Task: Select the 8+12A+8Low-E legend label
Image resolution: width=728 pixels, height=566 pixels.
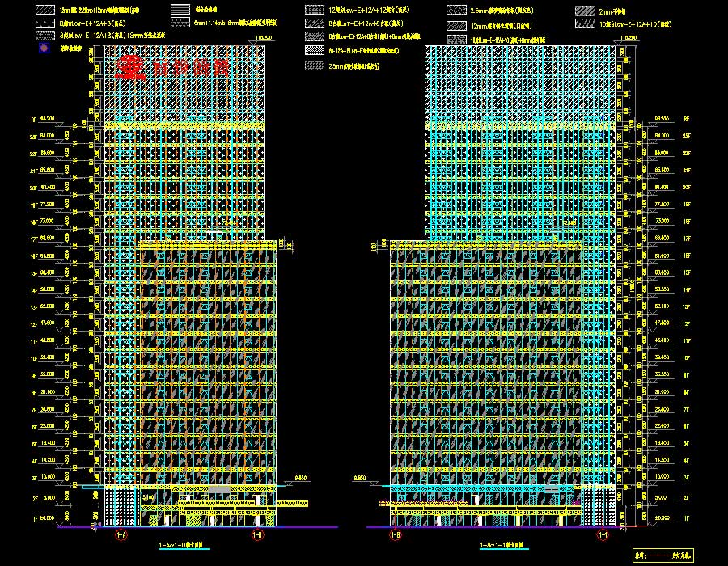Action: pos(363,50)
